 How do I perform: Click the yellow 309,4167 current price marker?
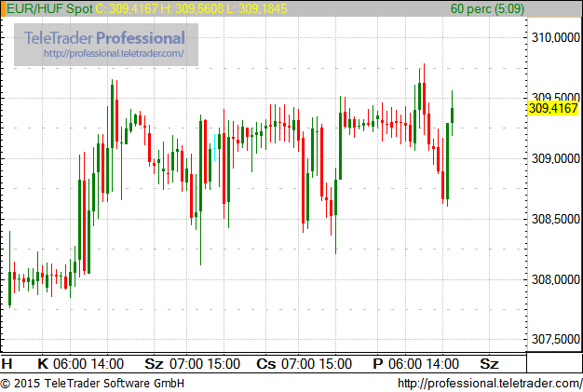click(553, 109)
